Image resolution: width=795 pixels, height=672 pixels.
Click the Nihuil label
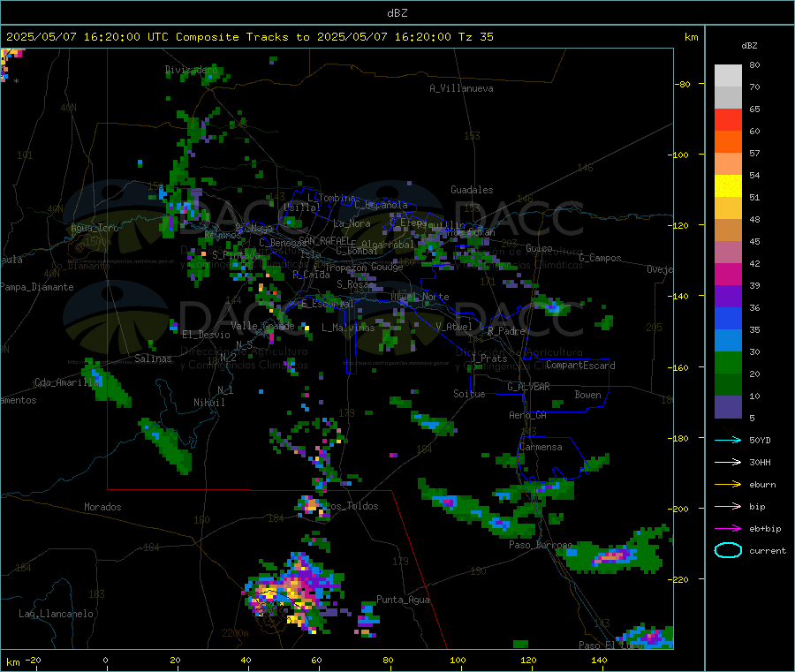pos(208,403)
